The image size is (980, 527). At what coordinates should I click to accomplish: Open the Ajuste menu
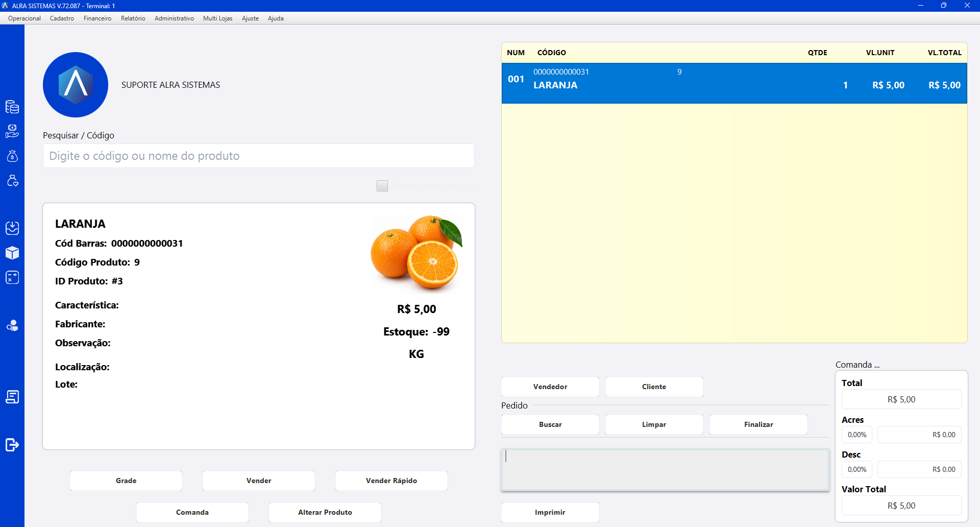(x=250, y=18)
